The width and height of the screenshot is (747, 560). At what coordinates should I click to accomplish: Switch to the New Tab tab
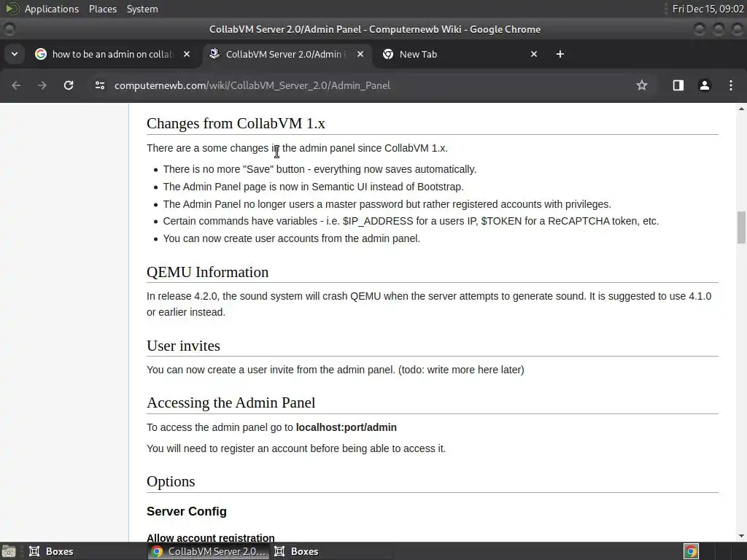(460, 54)
